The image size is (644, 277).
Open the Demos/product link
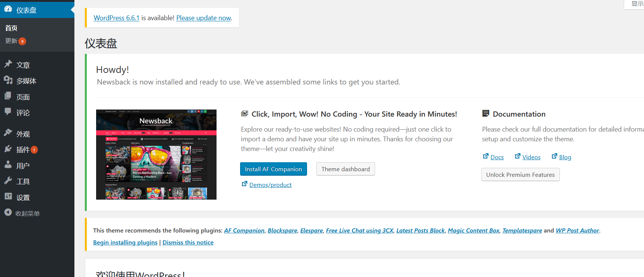tap(270, 185)
